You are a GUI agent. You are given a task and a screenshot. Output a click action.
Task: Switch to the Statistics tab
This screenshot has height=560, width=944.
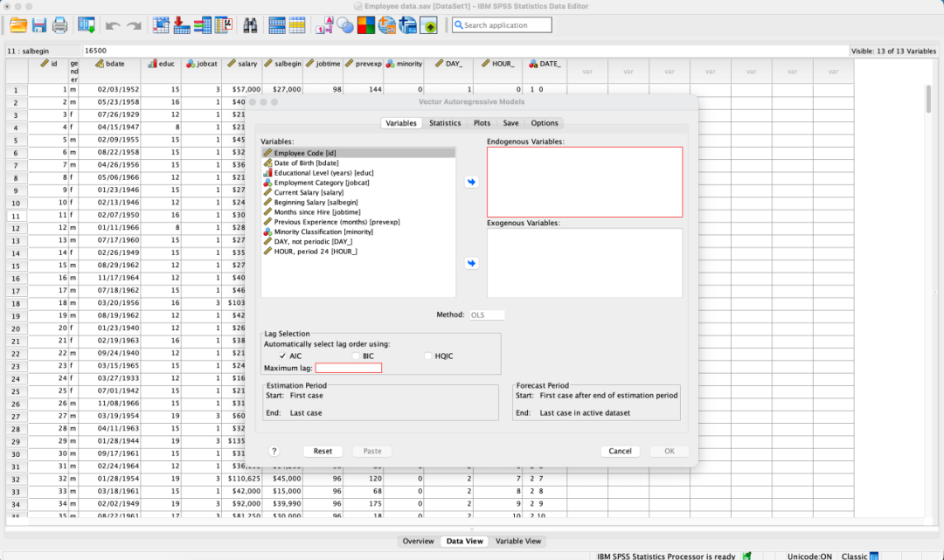(x=445, y=122)
